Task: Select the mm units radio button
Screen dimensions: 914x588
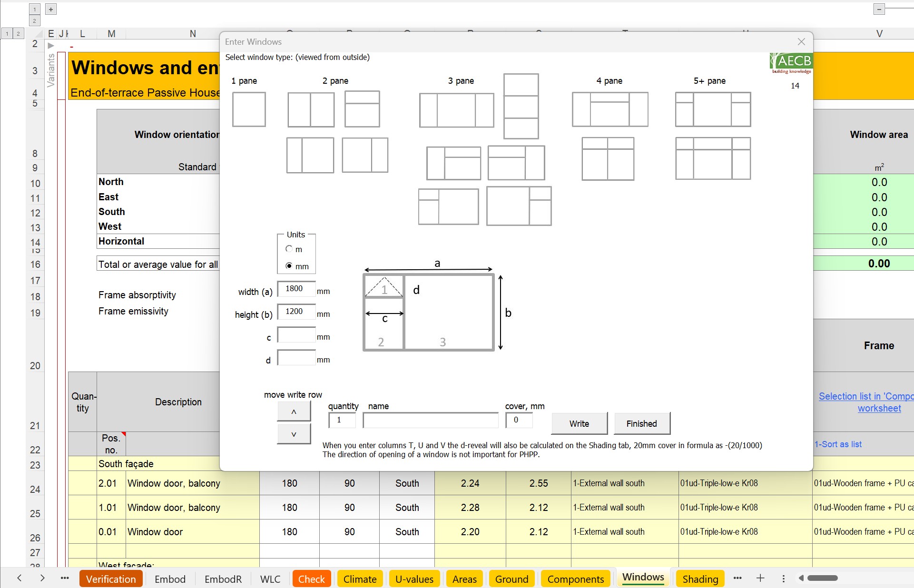Action: tap(289, 266)
